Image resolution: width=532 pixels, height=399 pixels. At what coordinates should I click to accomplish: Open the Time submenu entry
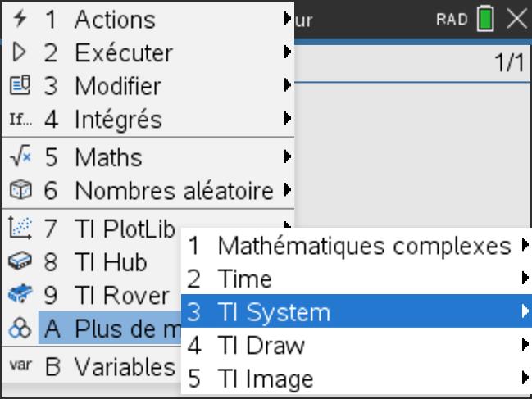[x=244, y=279]
